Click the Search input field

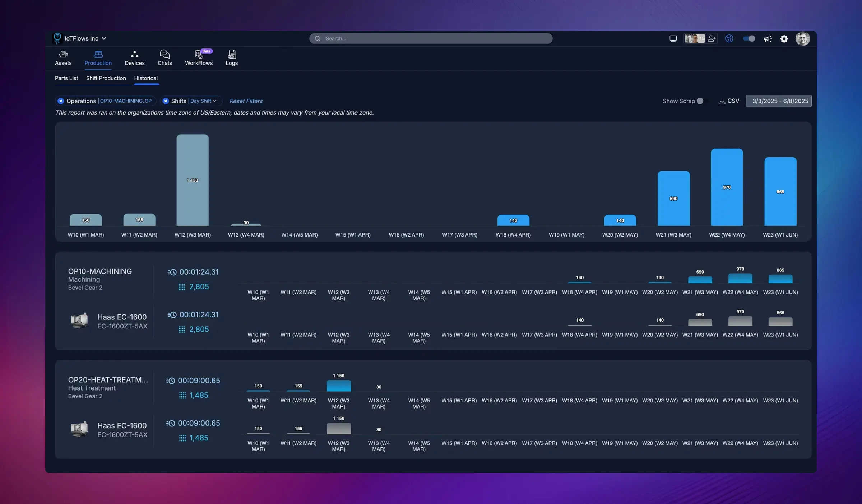[431, 38]
